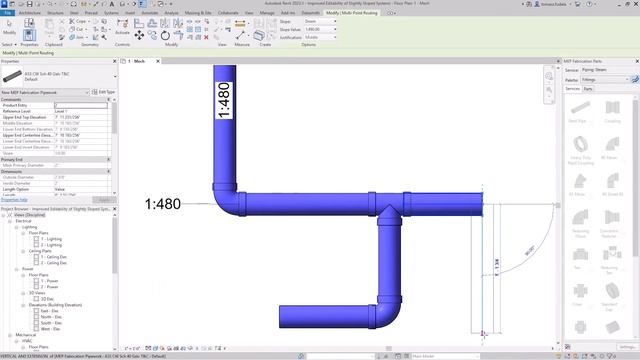Image resolution: width=640 pixels, height=360 pixels.
Task: Select the Reducing Elbow part
Action: (580, 217)
